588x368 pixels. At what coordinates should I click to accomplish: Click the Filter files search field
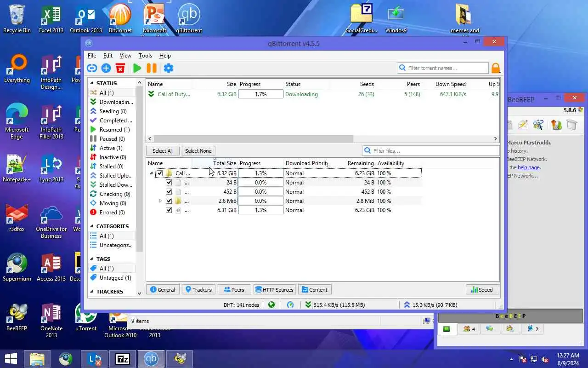(x=431, y=151)
